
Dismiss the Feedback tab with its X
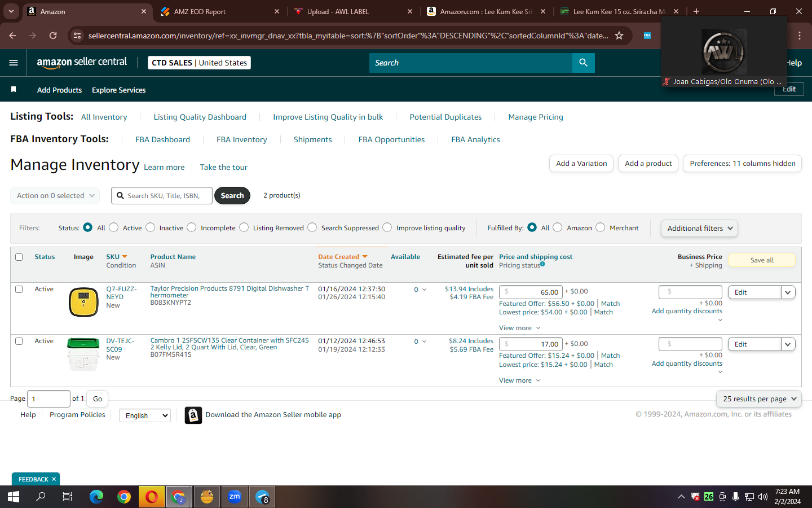tap(54, 479)
